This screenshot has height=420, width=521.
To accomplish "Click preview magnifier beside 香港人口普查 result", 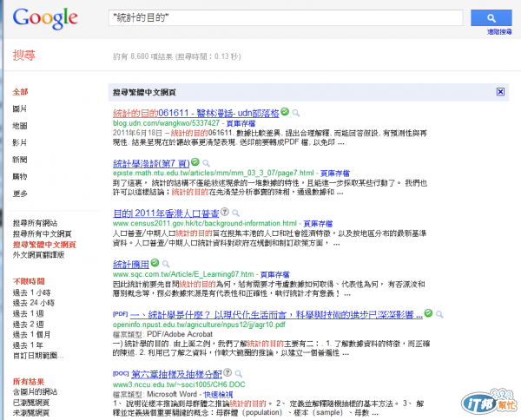I will [x=235, y=213].
